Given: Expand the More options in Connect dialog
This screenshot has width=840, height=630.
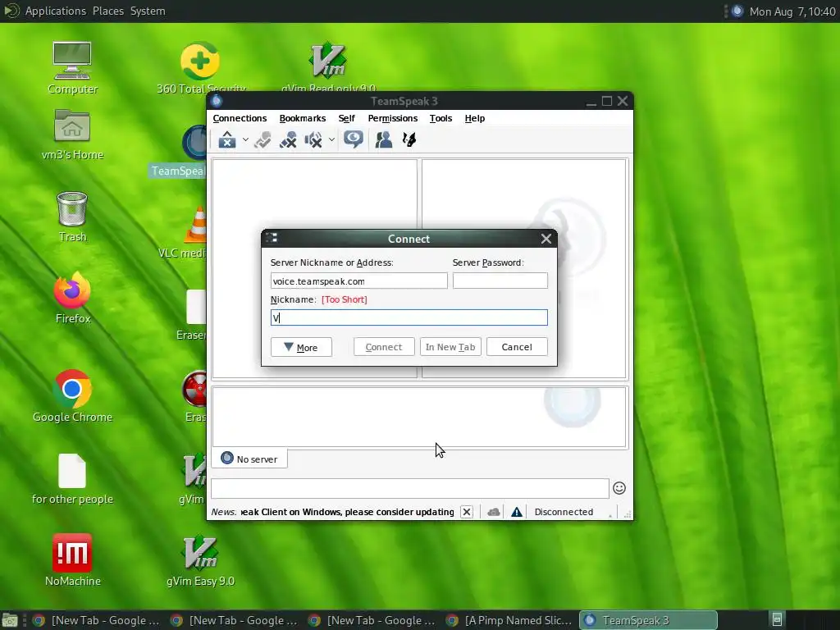Looking at the screenshot, I should [x=301, y=347].
